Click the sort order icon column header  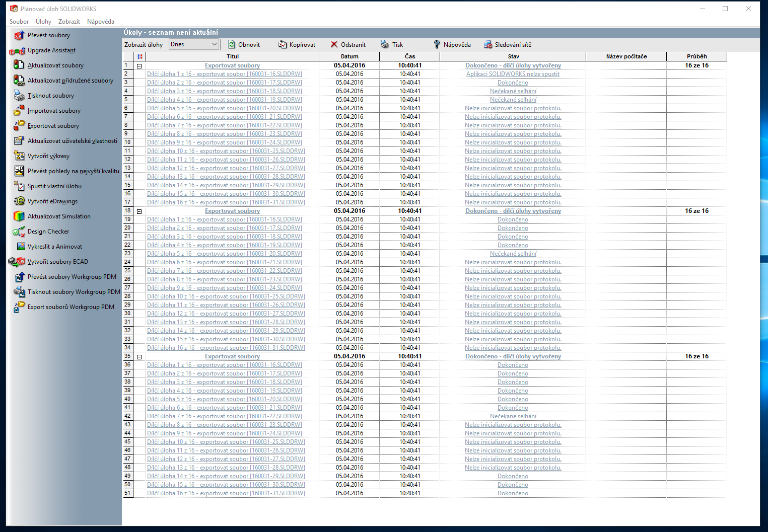[x=140, y=56]
